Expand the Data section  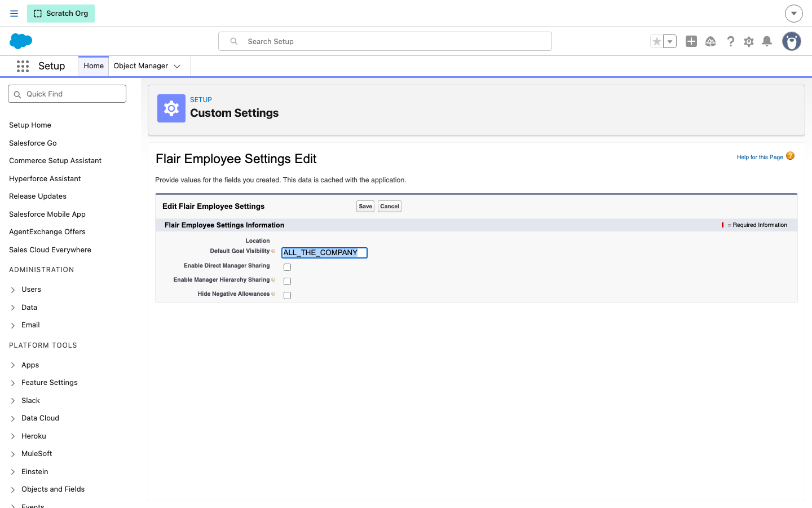click(x=13, y=308)
